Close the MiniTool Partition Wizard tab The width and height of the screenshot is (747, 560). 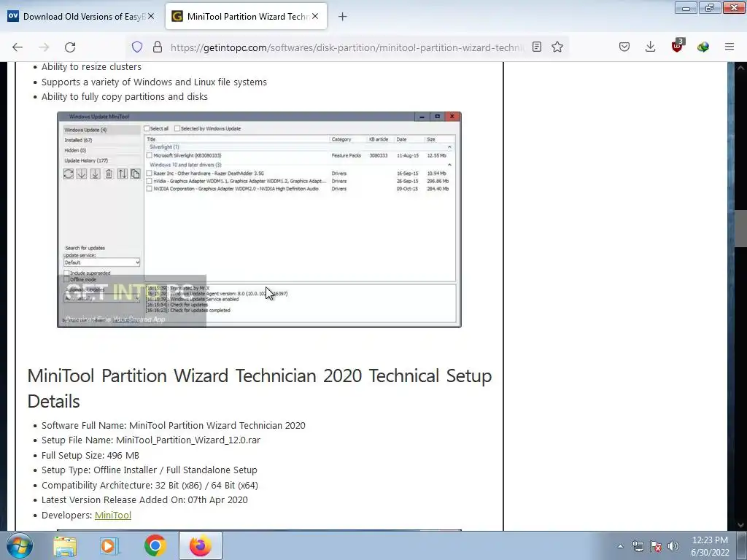(315, 16)
